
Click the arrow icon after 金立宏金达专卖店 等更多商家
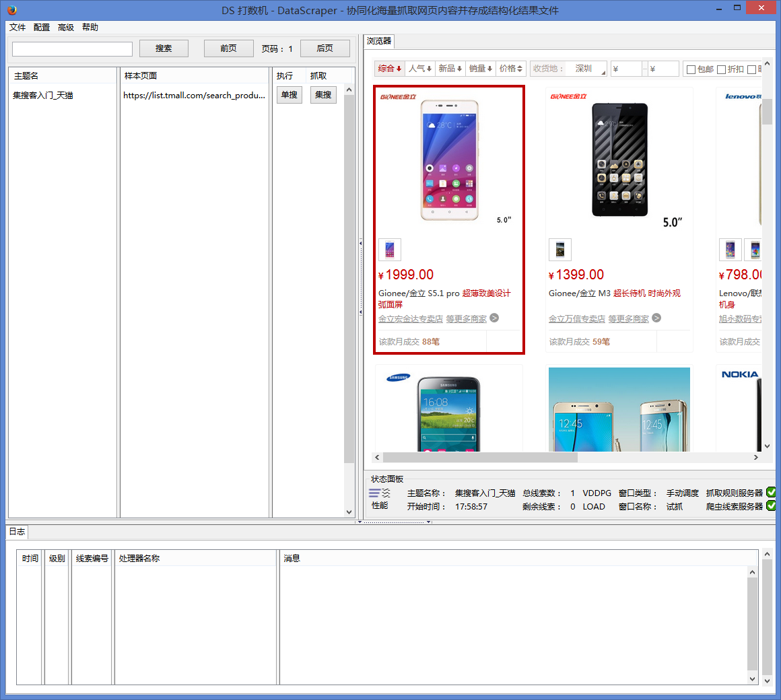click(x=494, y=318)
